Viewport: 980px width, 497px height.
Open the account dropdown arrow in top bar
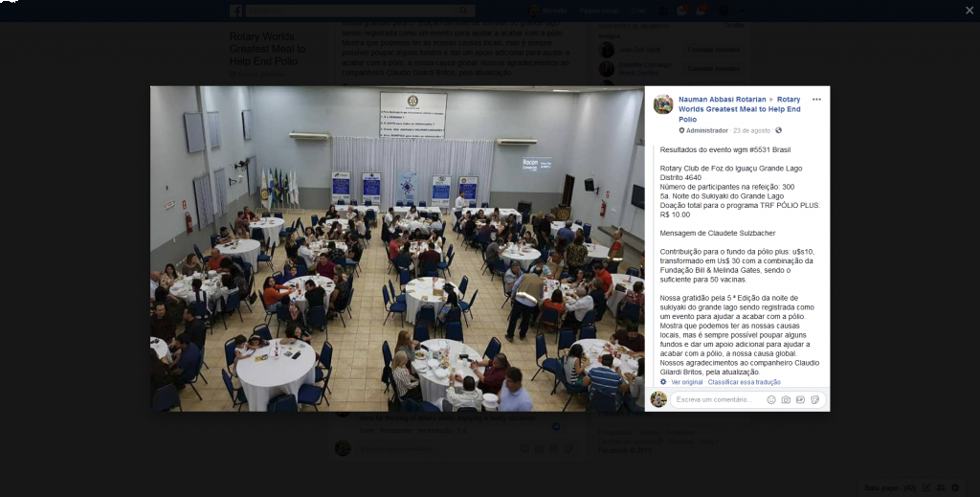pyautogui.click(x=743, y=11)
